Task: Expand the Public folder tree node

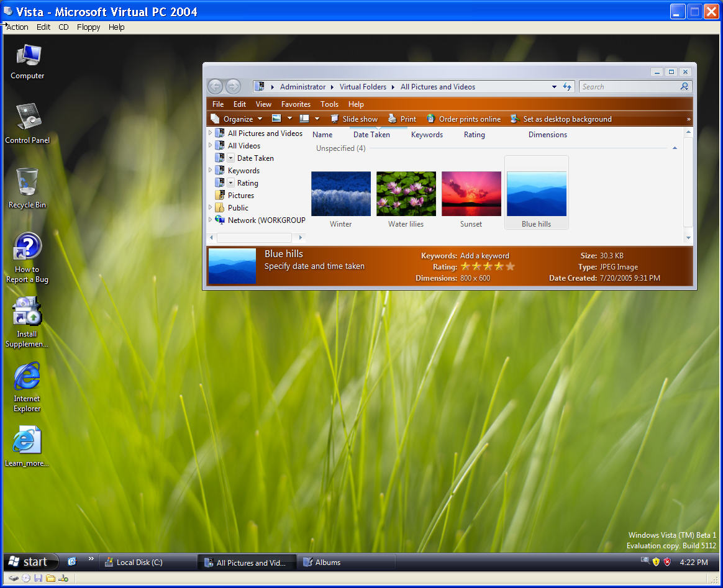Action: click(211, 207)
